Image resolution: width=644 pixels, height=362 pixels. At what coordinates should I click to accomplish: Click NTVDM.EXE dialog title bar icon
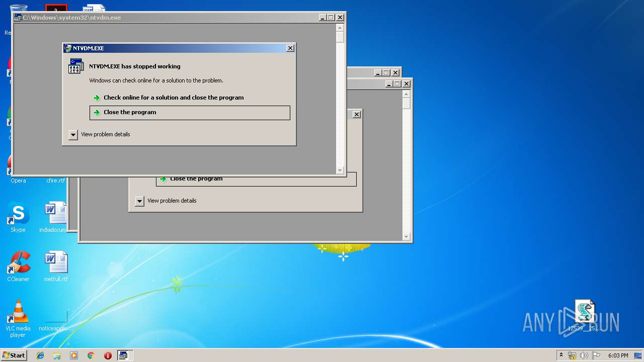point(68,48)
